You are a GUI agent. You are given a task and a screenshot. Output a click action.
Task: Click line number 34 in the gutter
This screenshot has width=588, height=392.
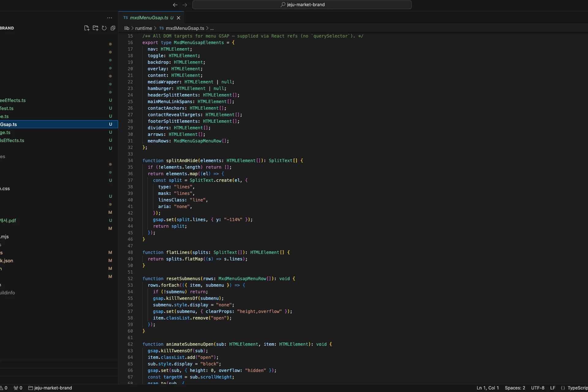pos(130,160)
